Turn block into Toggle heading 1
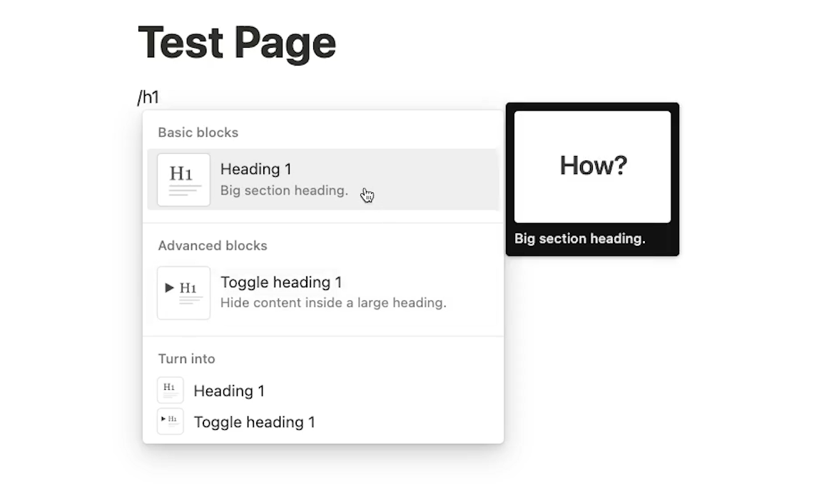This screenshot has width=839, height=504. 254,422
